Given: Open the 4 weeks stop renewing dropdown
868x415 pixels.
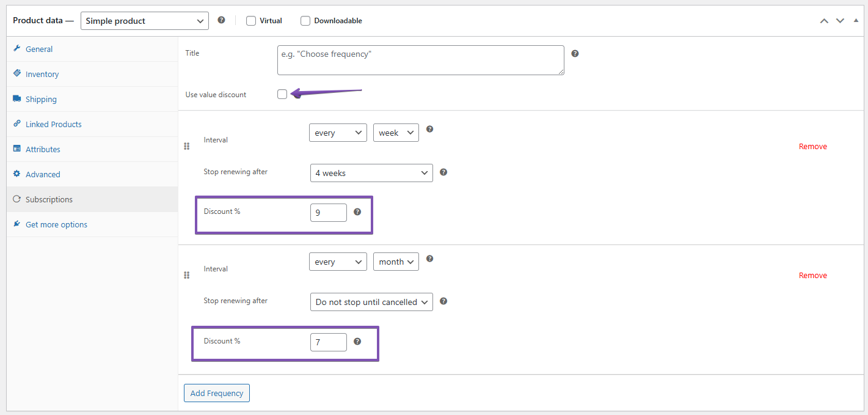Looking at the screenshot, I should tap(371, 173).
